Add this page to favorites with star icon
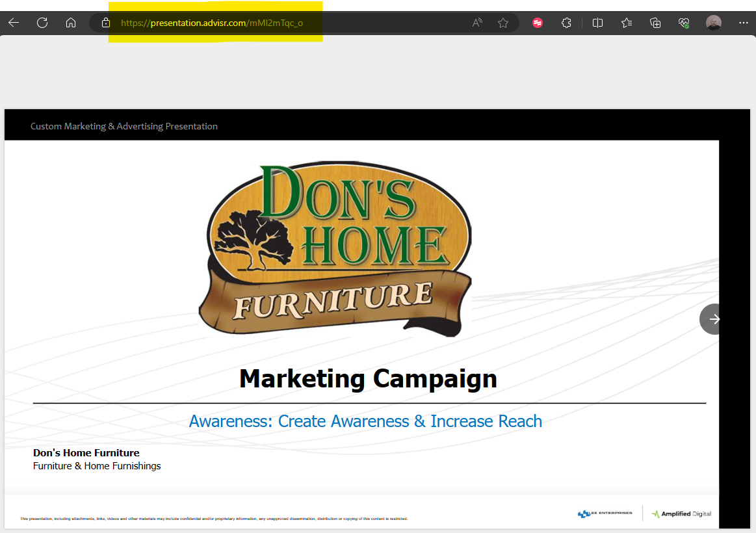Screen dimensions: 756x533 click(503, 23)
